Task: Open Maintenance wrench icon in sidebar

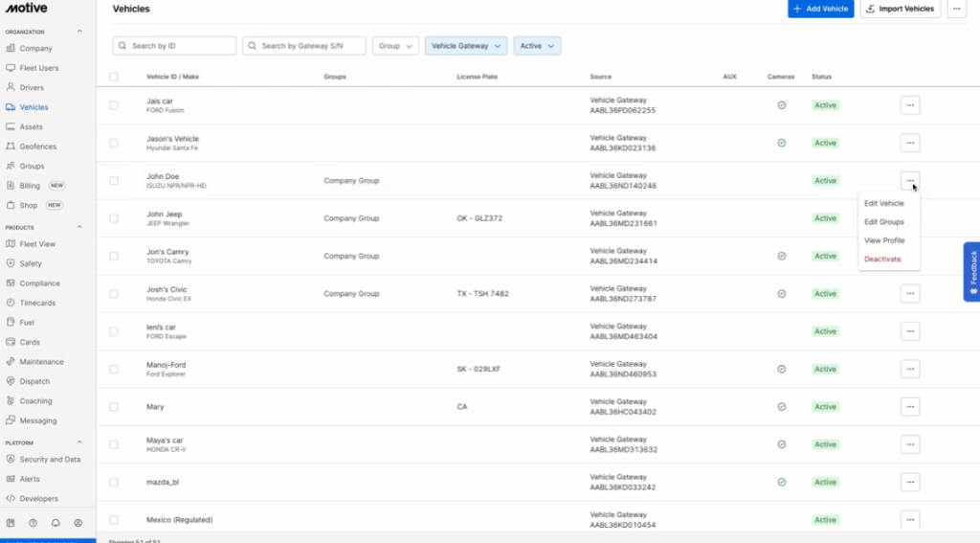Action: point(11,362)
